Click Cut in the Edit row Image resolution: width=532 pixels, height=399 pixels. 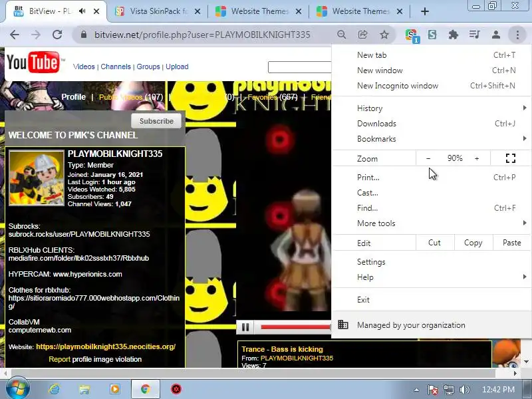[435, 243]
